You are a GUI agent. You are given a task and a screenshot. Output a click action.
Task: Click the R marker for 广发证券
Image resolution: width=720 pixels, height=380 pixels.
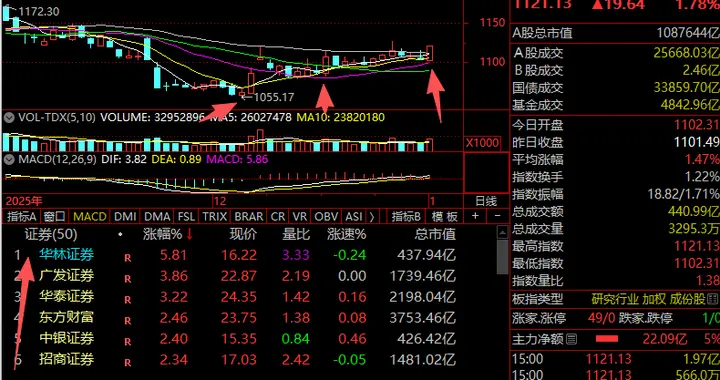click(128, 279)
